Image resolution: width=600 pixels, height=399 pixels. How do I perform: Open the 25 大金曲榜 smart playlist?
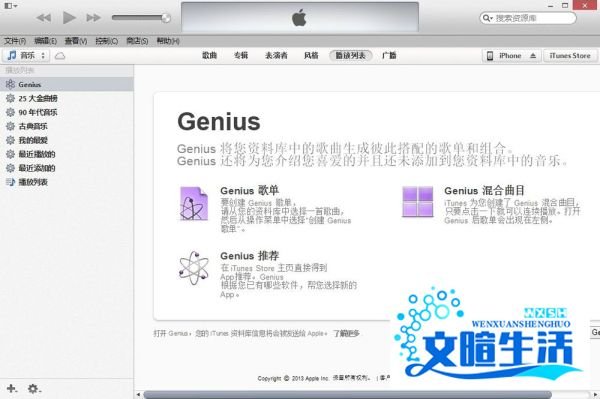[x=67, y=98]
